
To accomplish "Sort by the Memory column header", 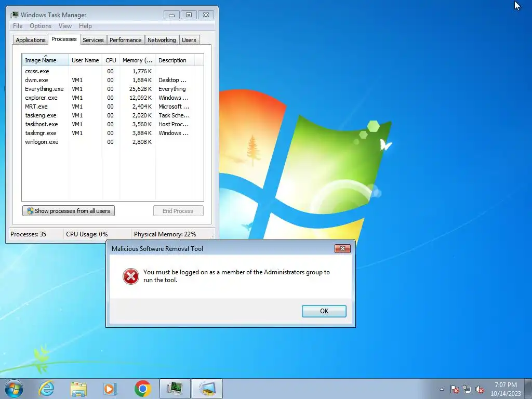I will [x=137, y=60].
